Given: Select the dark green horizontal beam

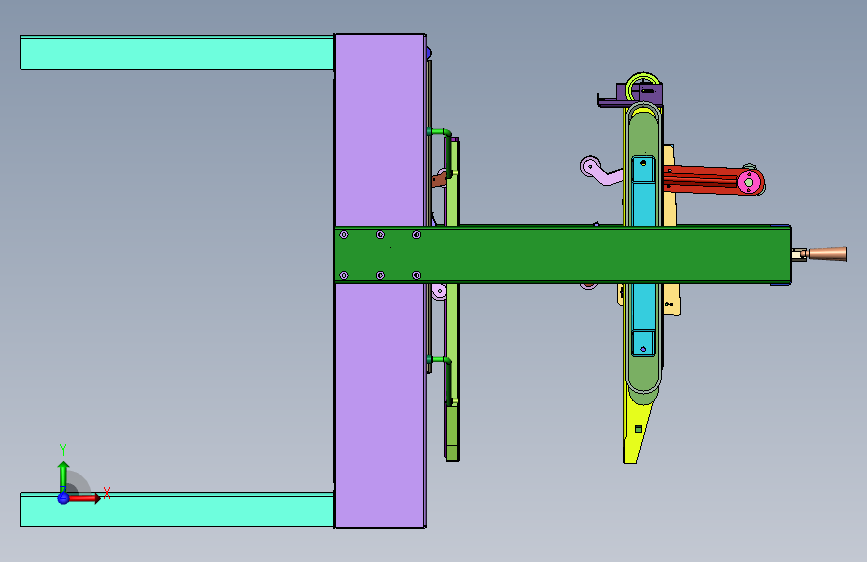Looking at the screenshot, I should click(x=562, y=254).
